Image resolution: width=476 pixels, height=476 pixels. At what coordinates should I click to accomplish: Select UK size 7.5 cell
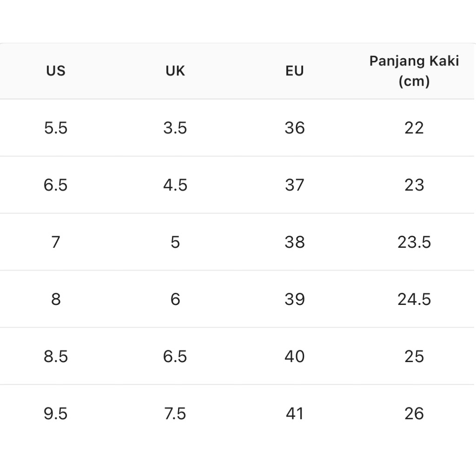tap(175, 414)
